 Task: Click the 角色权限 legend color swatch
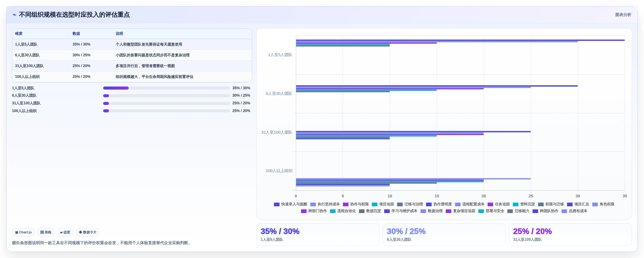(595, 204)
